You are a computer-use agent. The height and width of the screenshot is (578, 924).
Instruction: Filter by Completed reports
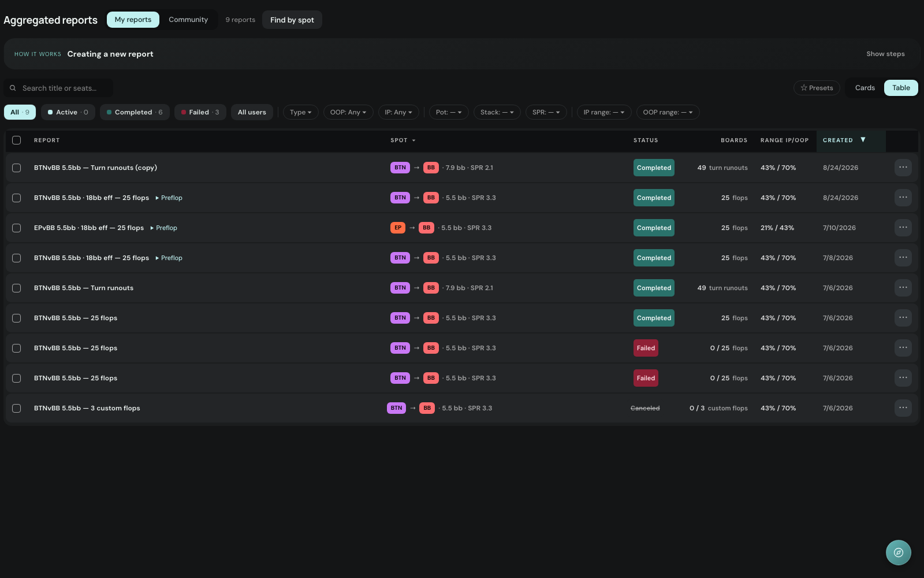click(135, 112)
